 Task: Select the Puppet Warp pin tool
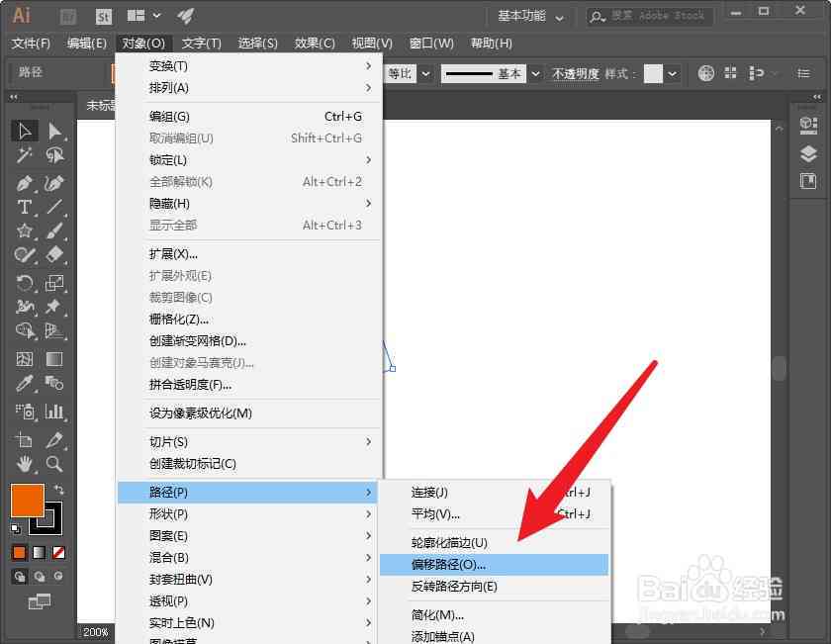pos(54,307)
